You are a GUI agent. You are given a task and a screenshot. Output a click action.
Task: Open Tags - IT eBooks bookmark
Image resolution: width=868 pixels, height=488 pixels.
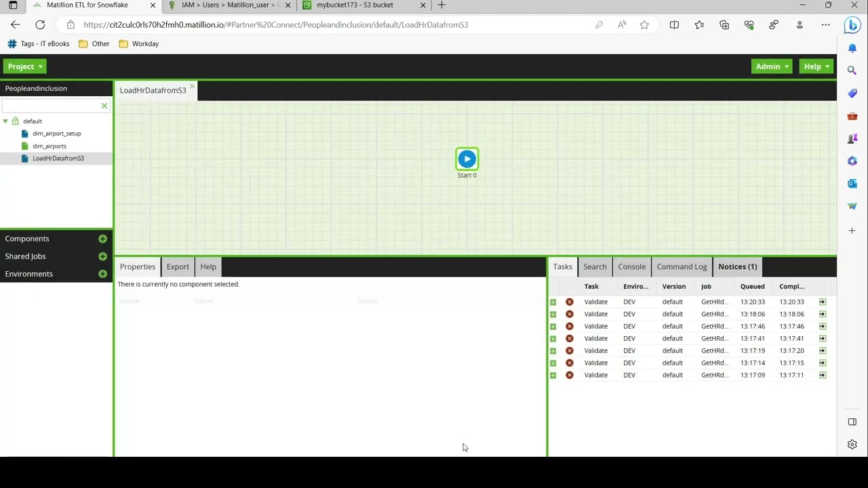click(39, 44)
